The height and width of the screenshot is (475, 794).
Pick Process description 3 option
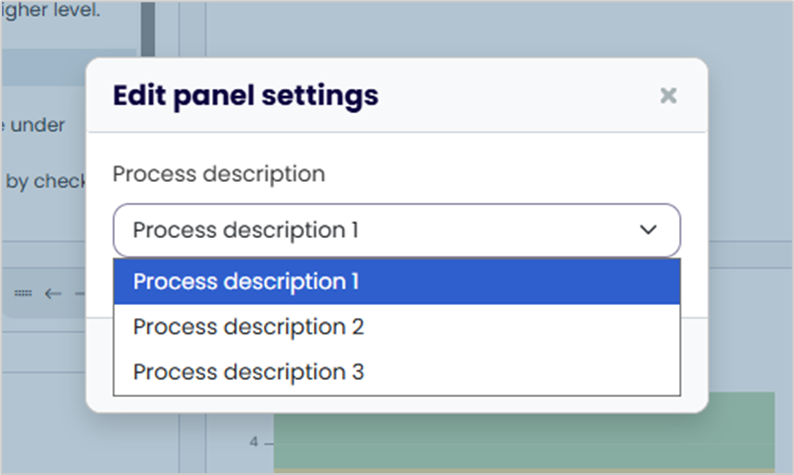(x=396, y=372)
